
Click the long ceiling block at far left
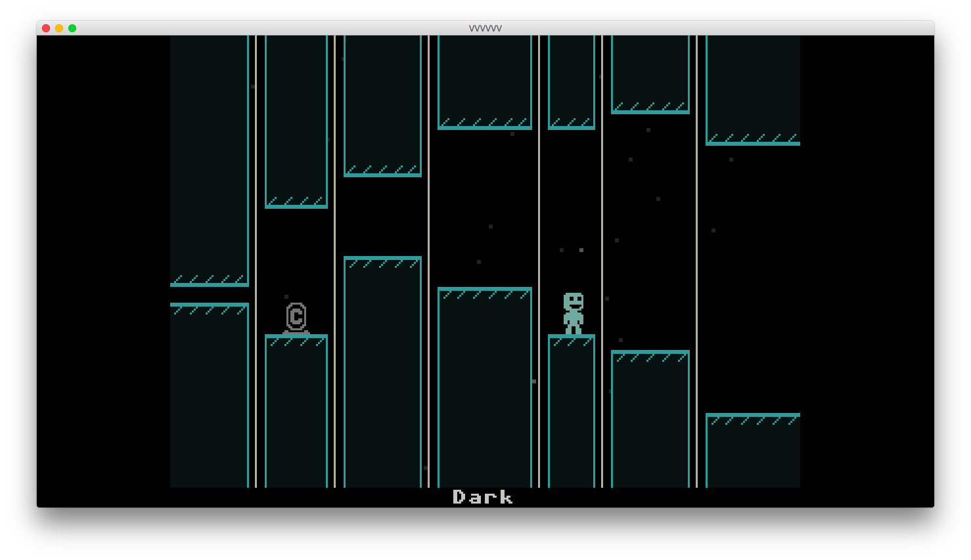[x=209, y=161]
